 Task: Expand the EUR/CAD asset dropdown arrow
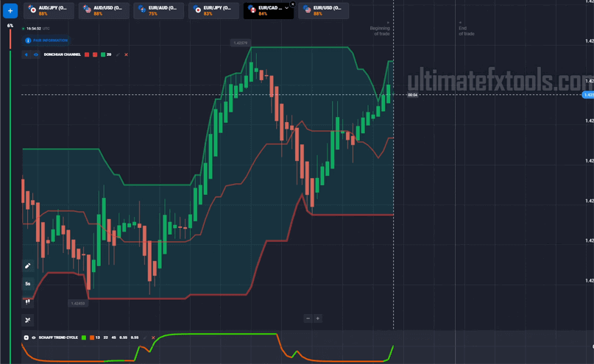click(x=286, y=9)
